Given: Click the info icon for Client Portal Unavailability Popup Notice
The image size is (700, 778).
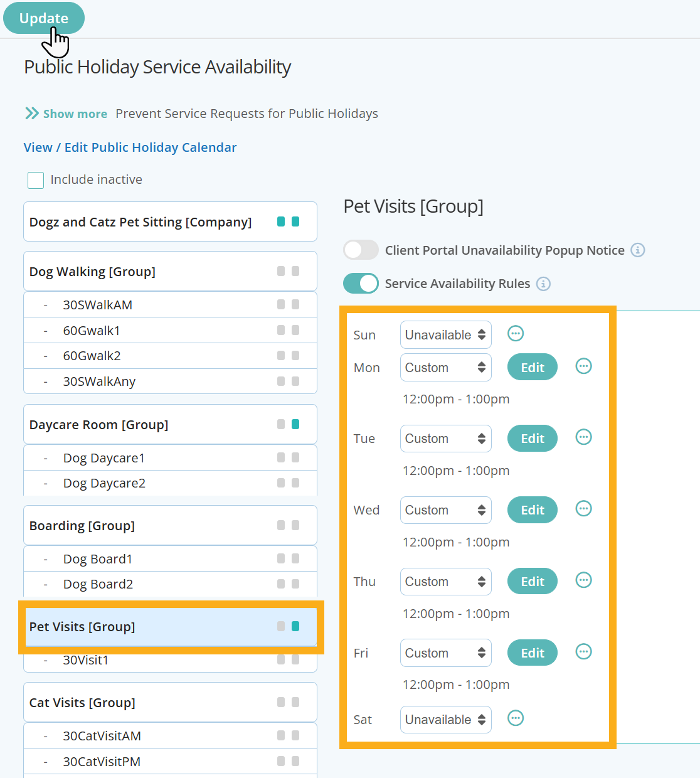Looking at the screenshot, I should coord(639,250).
